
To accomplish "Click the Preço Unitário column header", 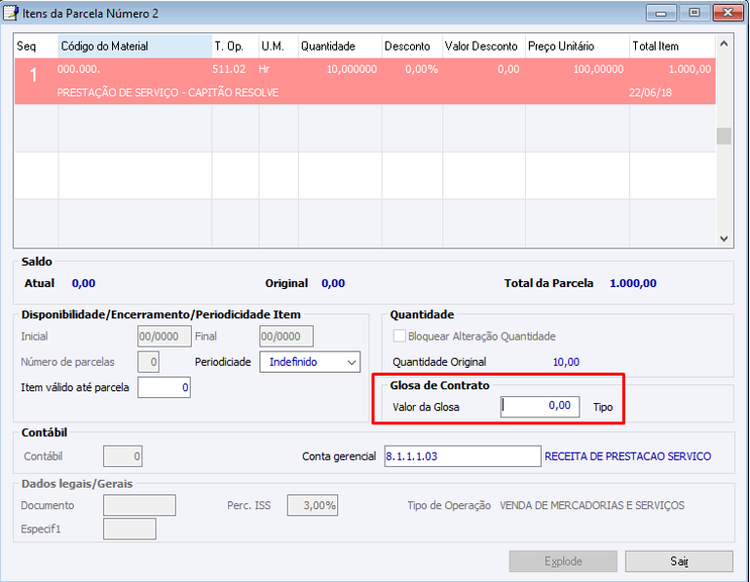I will point(577,46).
